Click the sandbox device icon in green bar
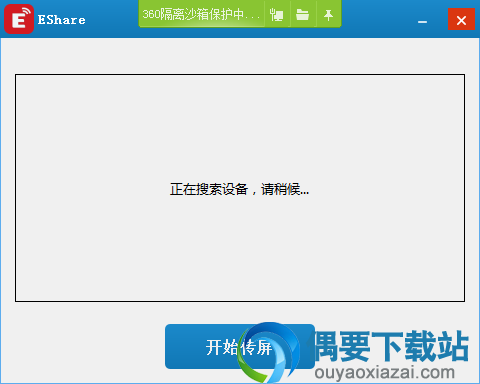This screenshot has width=480, height=384. point(277,15)
